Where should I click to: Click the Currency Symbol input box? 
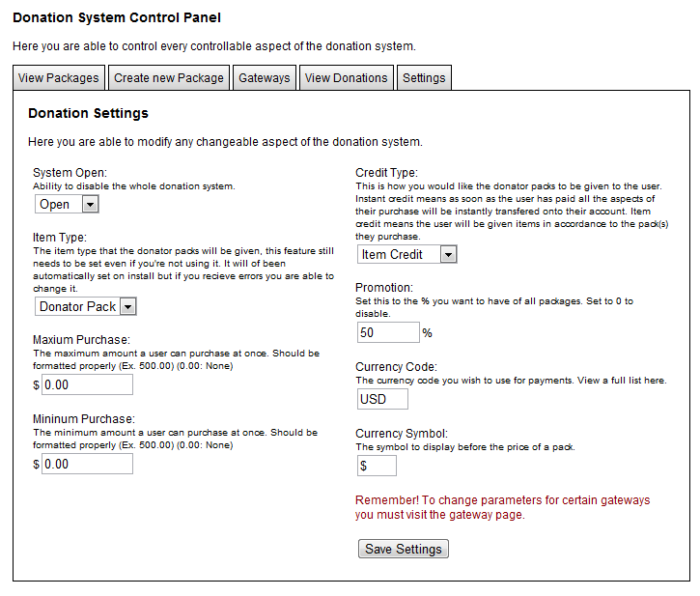[x=377, y=466]
